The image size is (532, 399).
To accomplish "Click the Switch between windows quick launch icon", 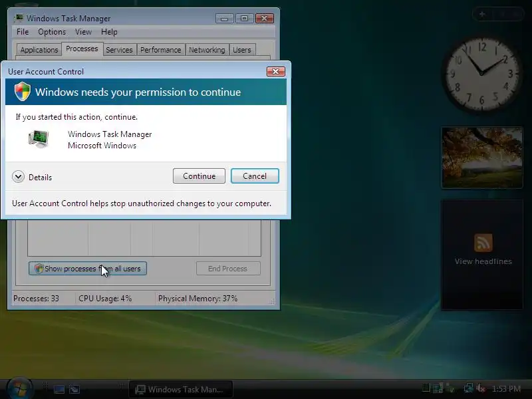I will click(x=74, y=390).
